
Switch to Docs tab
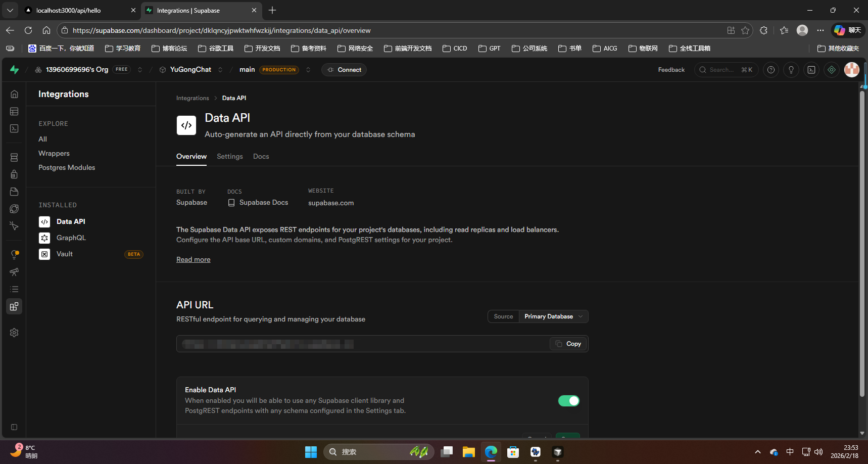[261, 157]
